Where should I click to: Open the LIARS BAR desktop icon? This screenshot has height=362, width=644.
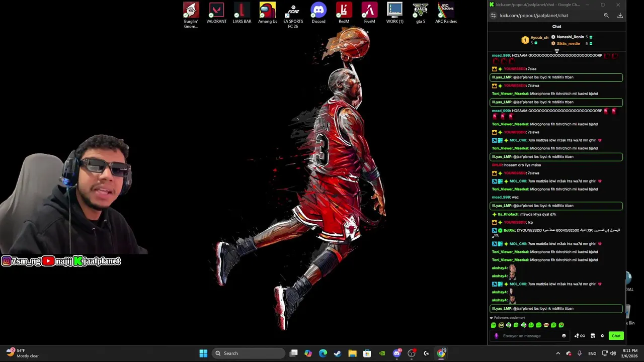click(x=242, y=13)
